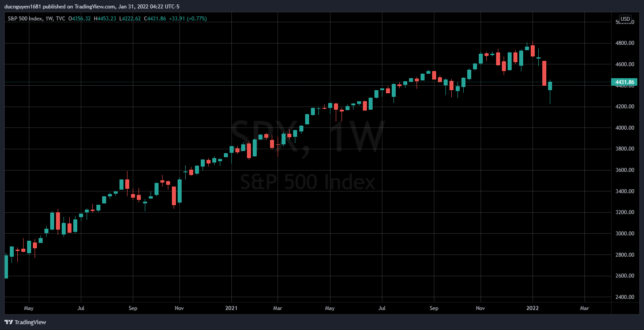Image resolution: width=644 pixels, height=330 pixels.
Task: Click the 3200.00 price axis label
Action: 624,212
